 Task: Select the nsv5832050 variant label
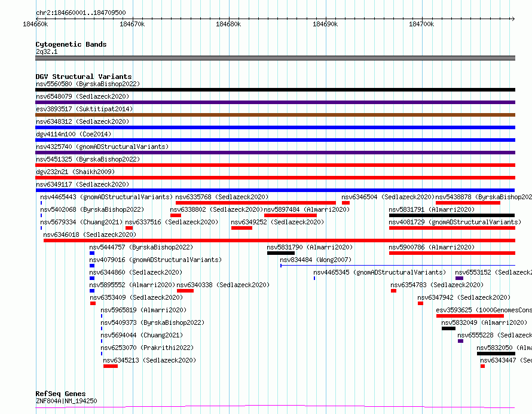tap(504, 348)
